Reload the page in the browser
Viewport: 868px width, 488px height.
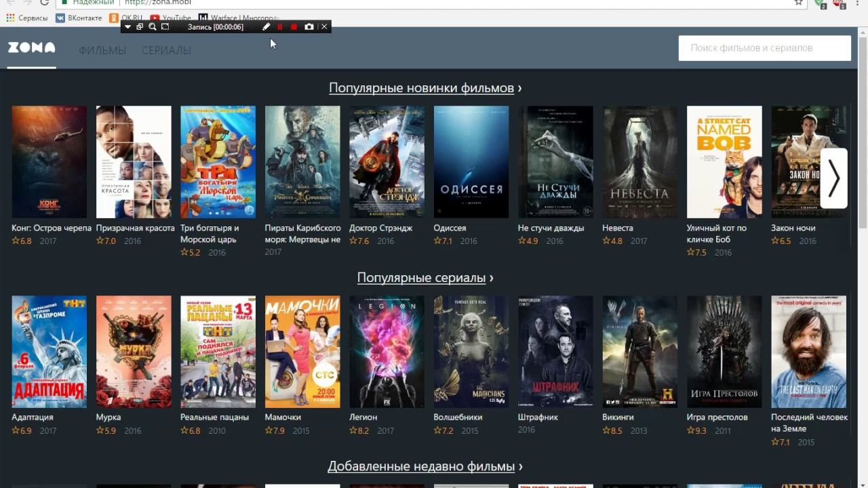(x=44, y=3)
